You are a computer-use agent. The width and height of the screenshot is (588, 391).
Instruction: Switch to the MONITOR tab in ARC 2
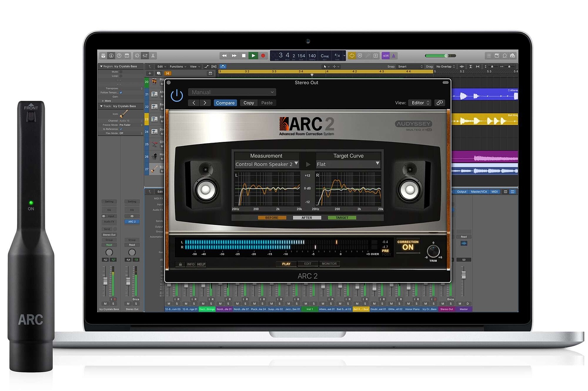(x=329, y=264)
